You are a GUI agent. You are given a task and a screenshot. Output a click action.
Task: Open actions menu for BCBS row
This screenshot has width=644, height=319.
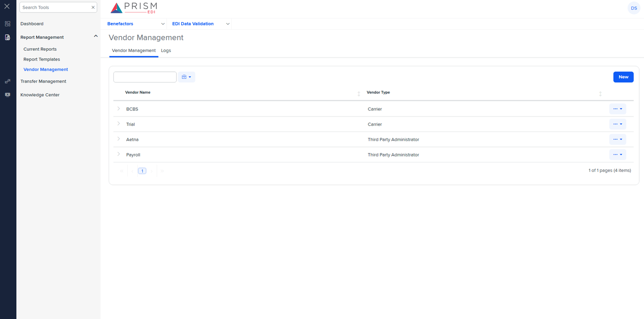(x=617, y=109)
